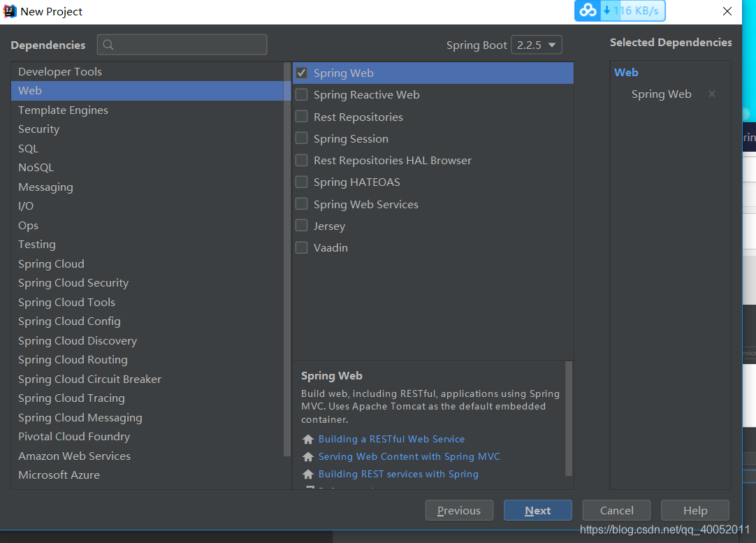Open Help for this dialog

click(x=695, y=510)
